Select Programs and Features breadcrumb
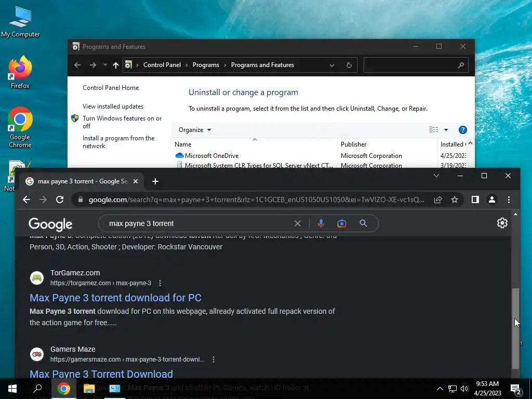The width and height of the screenshot is (532, 399). tap(262, 65)
